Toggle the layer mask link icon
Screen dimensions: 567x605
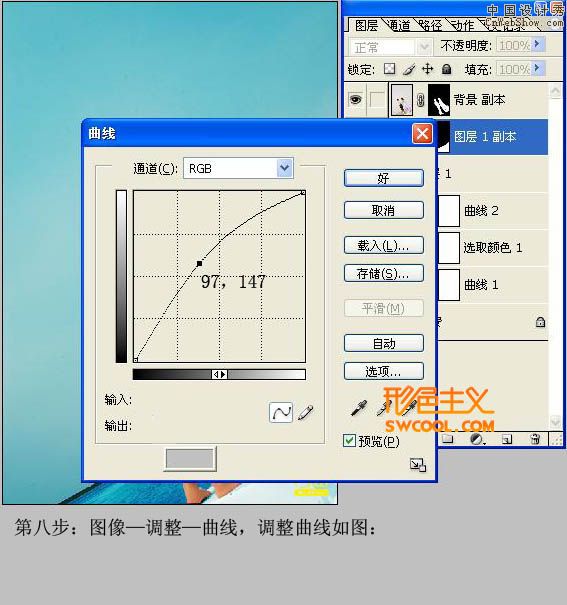(420, 100)
